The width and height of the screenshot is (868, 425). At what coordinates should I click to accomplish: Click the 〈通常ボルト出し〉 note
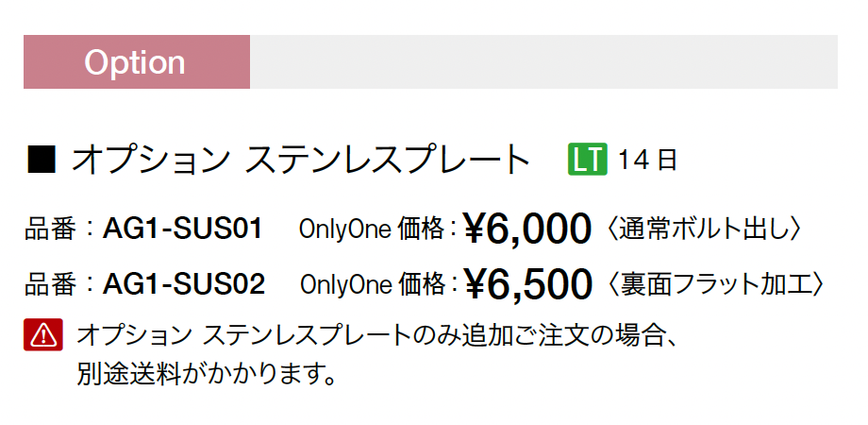point(703,229)
